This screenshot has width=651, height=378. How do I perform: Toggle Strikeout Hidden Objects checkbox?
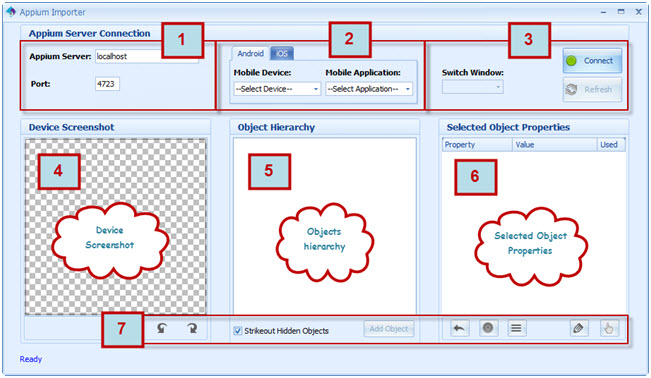point(237,331)
